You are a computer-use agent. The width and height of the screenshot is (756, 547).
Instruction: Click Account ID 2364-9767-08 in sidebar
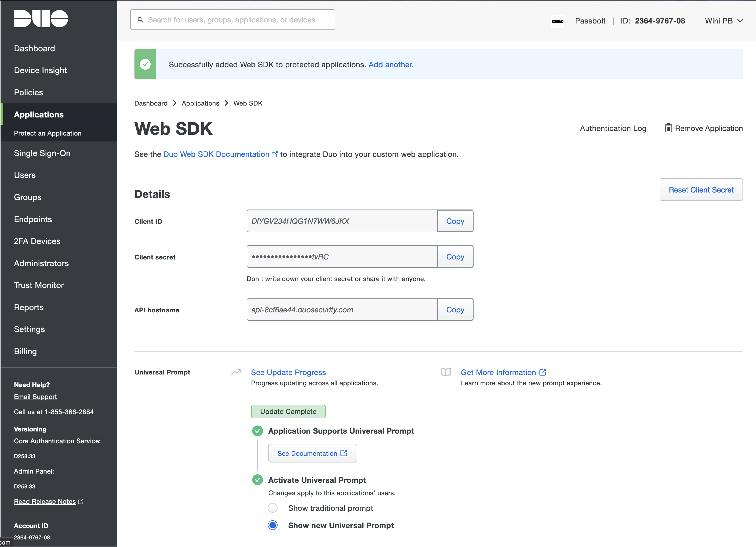[x=32, y=537]
